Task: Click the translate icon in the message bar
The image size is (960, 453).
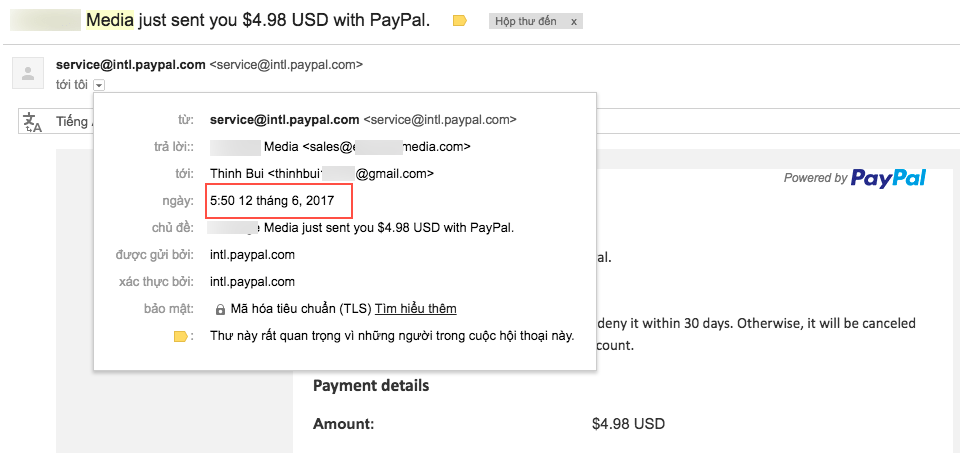Action: click(32, 122)
